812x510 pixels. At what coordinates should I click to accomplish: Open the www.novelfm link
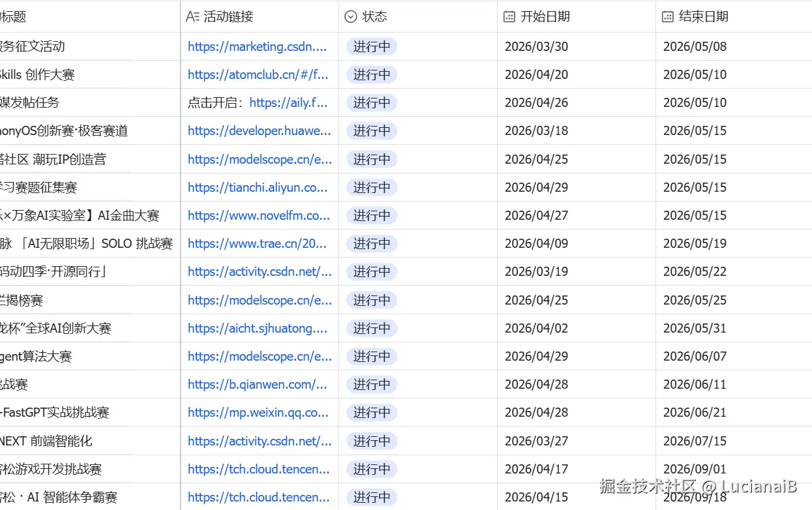coord(259,215)
